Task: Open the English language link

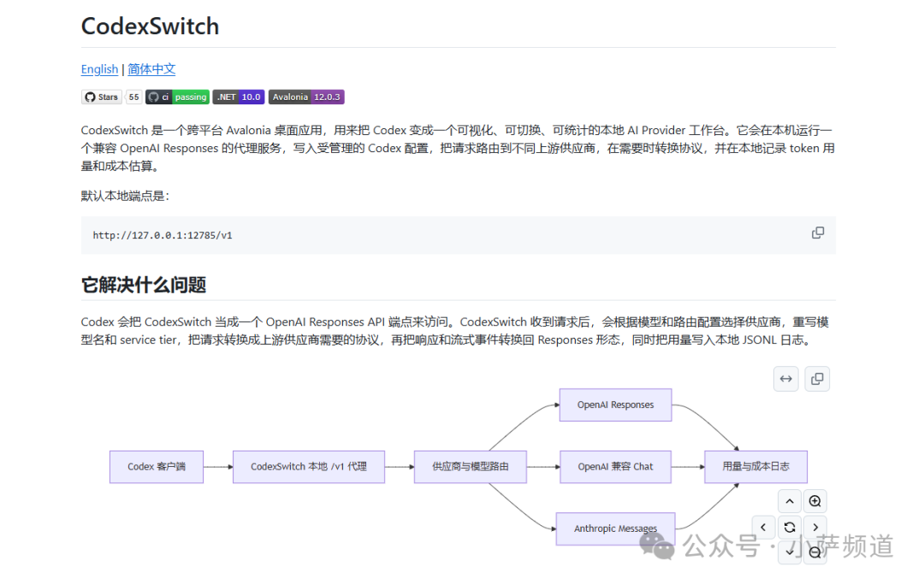Action: 99,69
